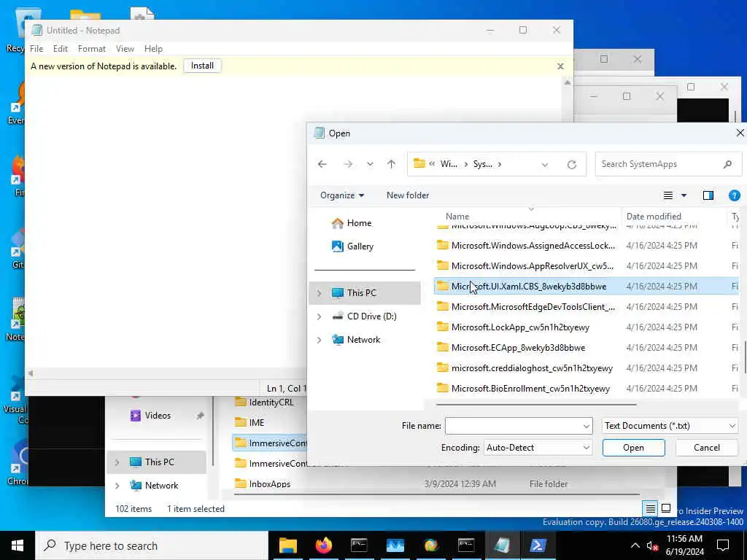
Task: Open the dialog help icon
Action: tap(734, 195)
